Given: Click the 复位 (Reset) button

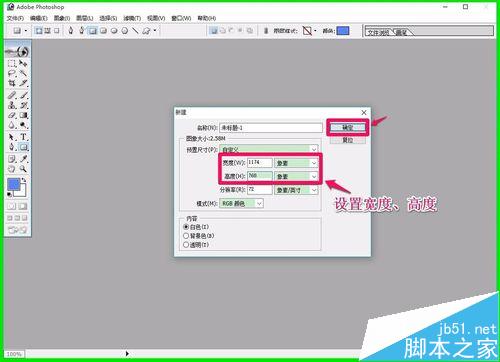Looking at the screenshot, I should click(x=348, y=140).
